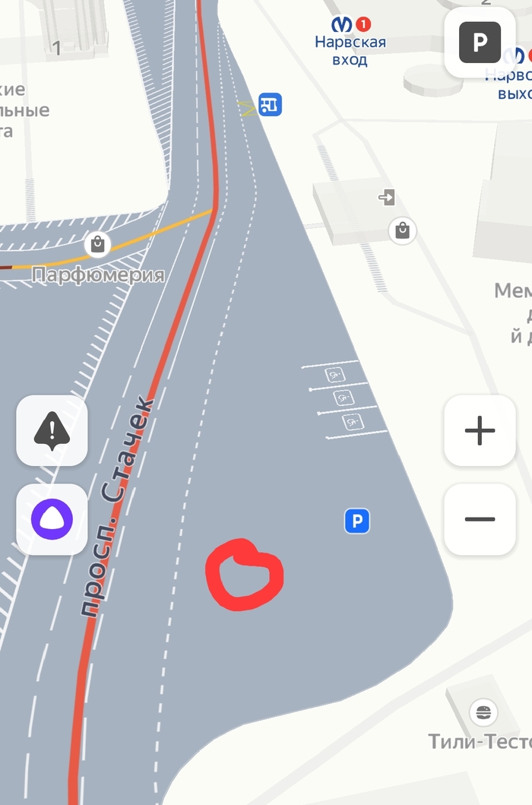
Task: Open the shop marker near metro entrance
Action: click(403, 230)
